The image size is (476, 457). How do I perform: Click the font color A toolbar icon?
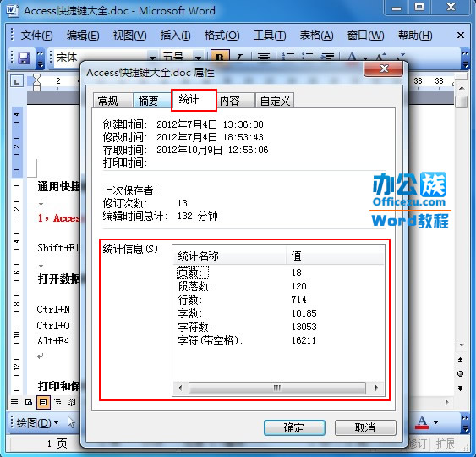coord(353,58)
